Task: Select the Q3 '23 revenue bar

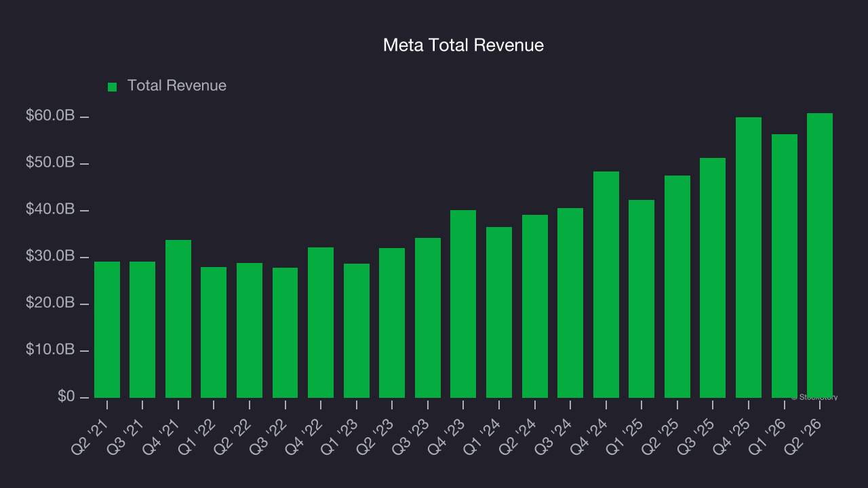Action: pyautogui.click(x=428, y=318)
